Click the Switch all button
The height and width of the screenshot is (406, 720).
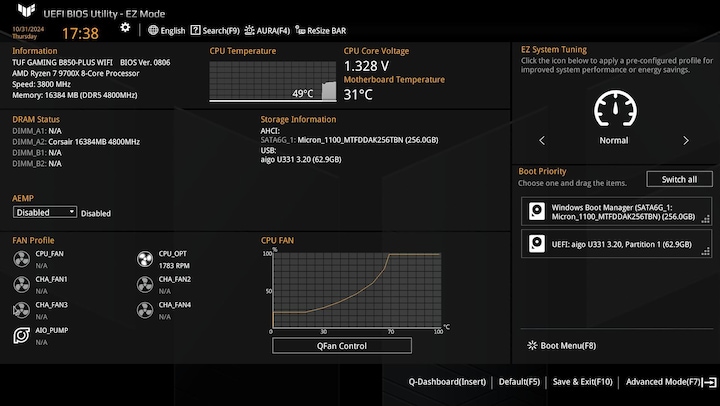(679, 179)
